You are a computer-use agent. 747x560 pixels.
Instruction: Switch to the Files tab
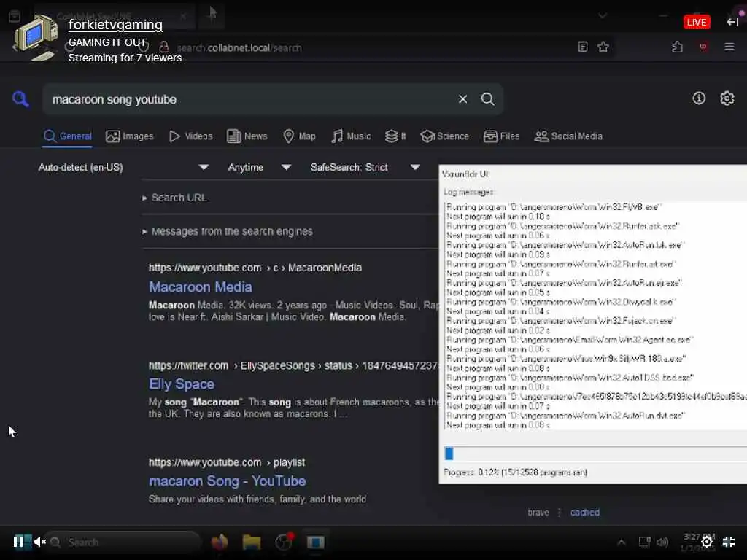pos(501,136)
